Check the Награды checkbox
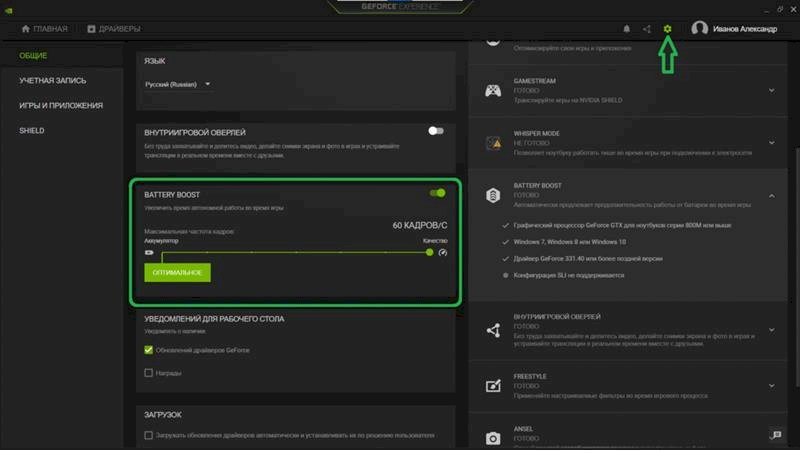800x450 pixels. (x=149, y=373)
